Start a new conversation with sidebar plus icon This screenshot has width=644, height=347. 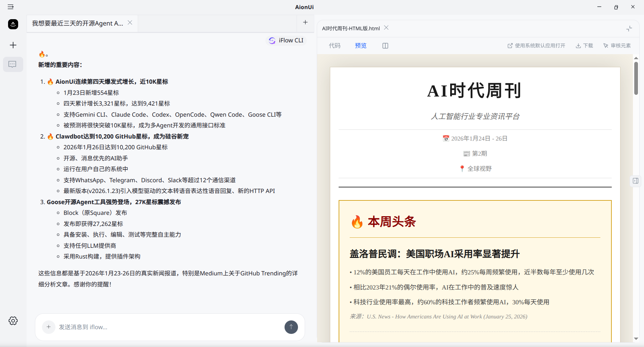pyautogui.click(x=13, y=45)
